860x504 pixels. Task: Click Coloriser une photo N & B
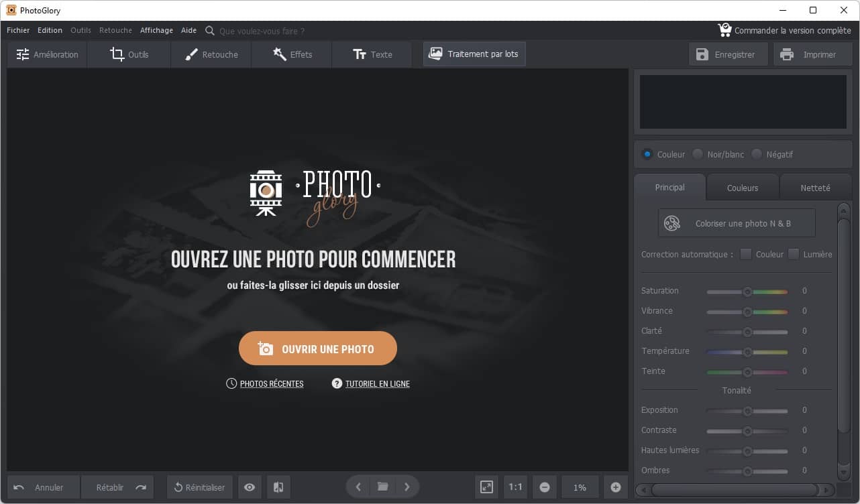(x=737, y=223)
